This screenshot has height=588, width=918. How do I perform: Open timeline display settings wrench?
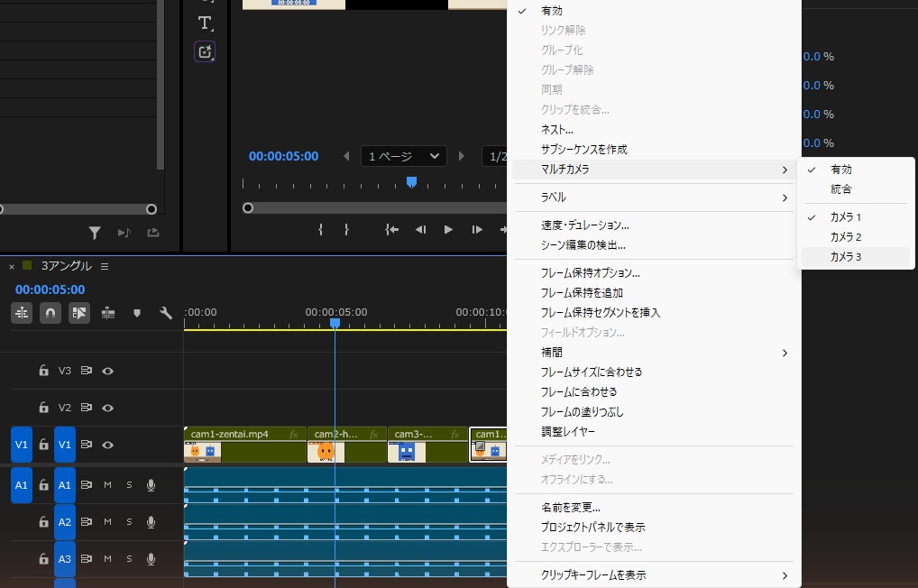coord(166,313)
